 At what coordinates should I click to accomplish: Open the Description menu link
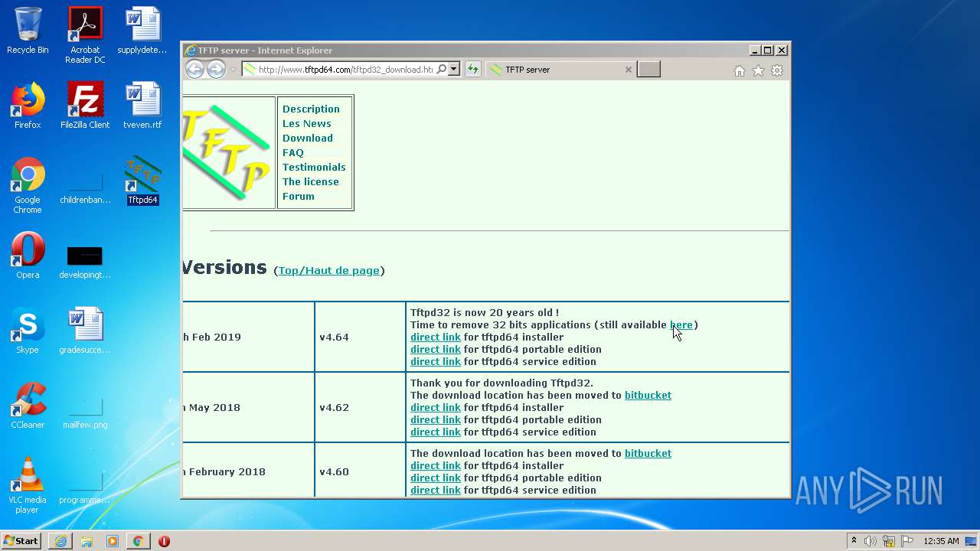[311, 109]
